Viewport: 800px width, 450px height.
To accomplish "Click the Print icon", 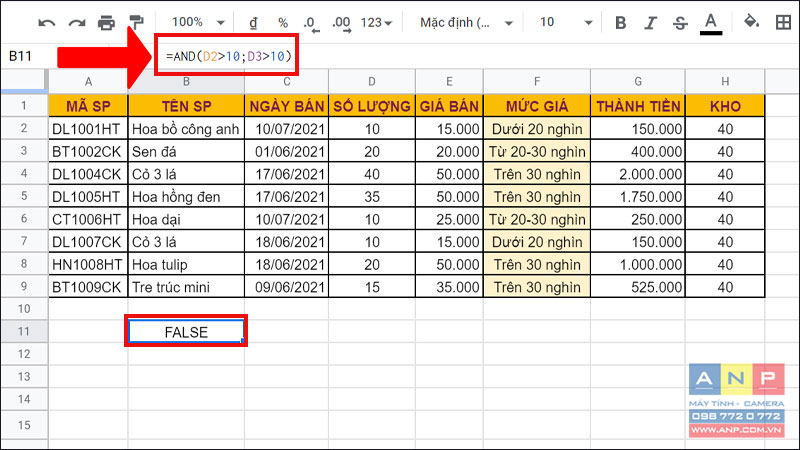I will click(x=106, y=22).
